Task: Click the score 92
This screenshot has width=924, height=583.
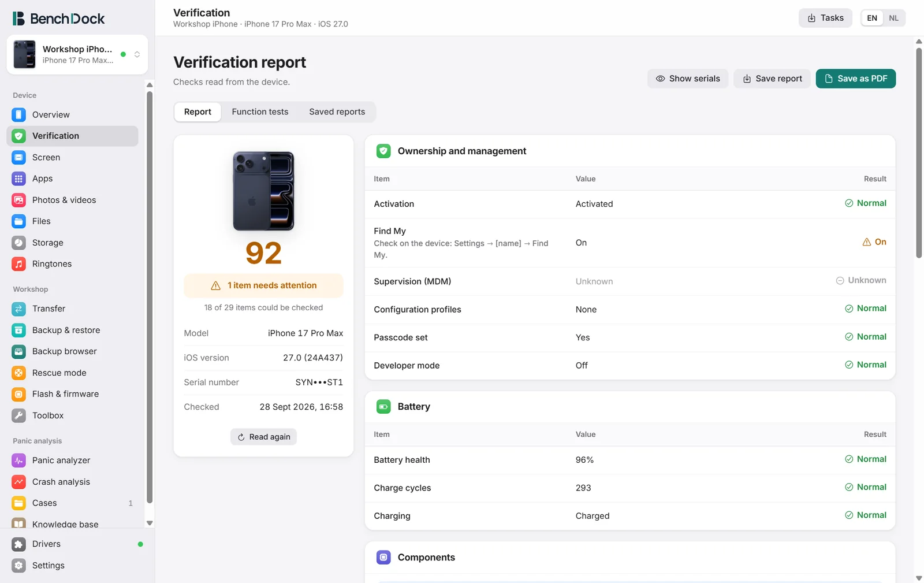Action: pos(263,253)
